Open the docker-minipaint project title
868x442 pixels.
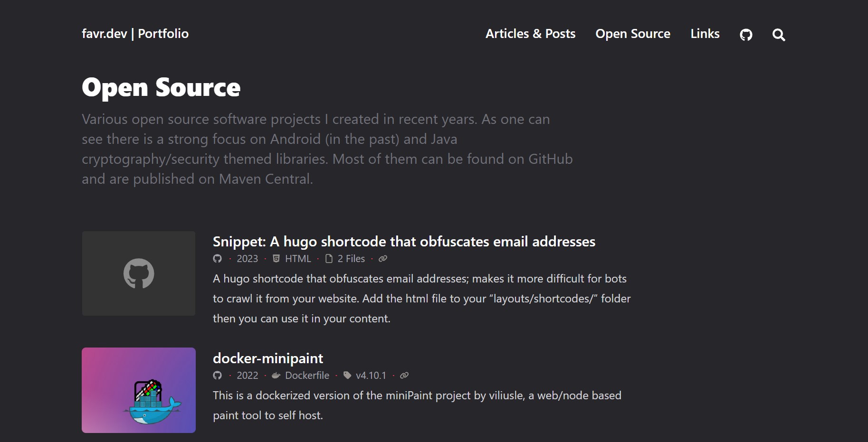pyautogui.click(x=267, y=358)
